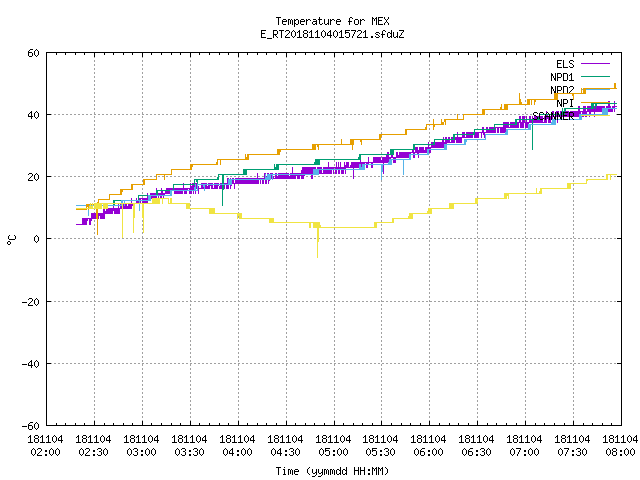This screenshot has width=640, height=480.
Task: Click the x-axis tick label 07:30
Action: click(572, 453)
